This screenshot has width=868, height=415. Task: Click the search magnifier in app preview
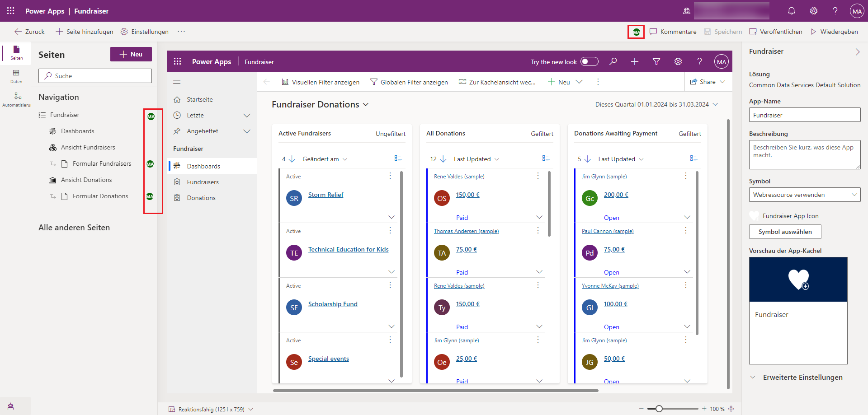click(613, 61)
